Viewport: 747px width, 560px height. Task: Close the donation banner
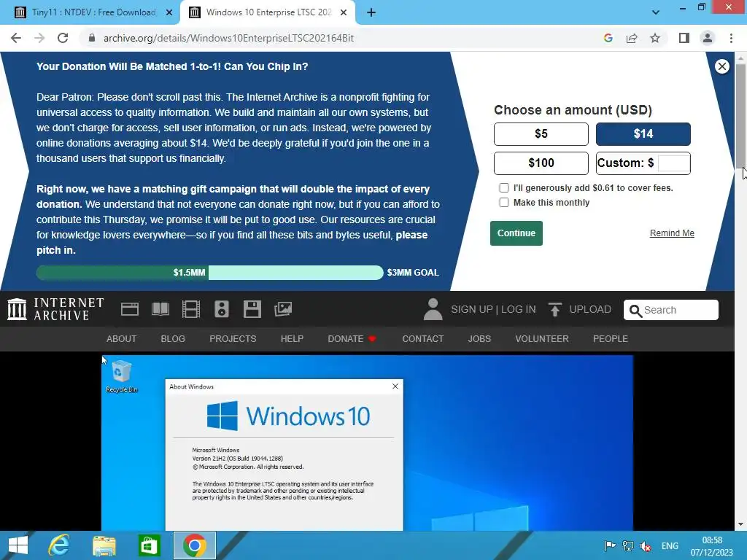tap(721, 66)
